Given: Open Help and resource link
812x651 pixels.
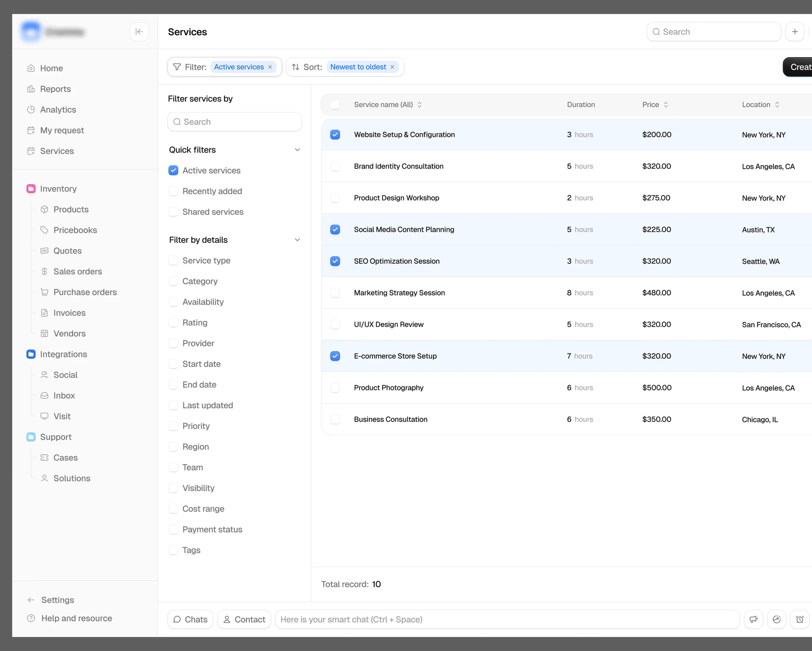Looking at the screenshot, I should point(69,618).
